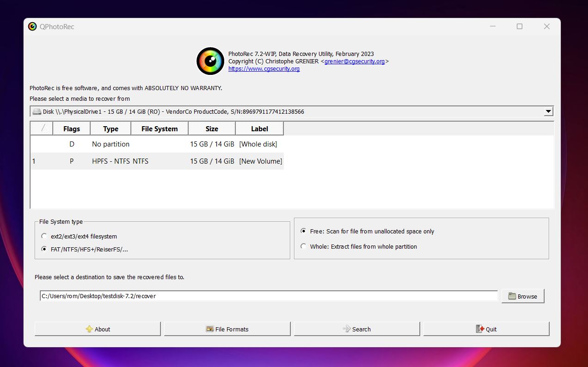
Task: Open the About dialog
Action: coord(98,329)
